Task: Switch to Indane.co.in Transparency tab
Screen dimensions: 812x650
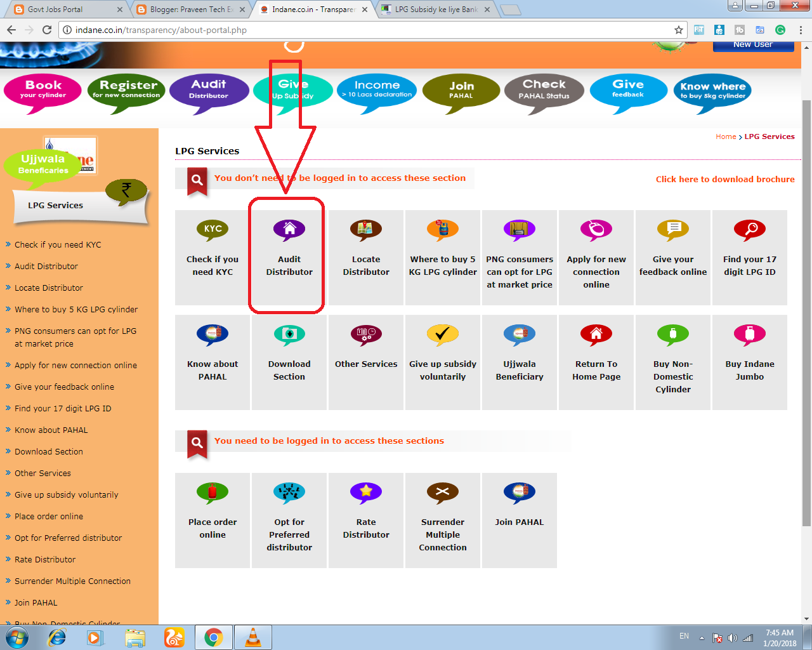Action: coord(313,10)
